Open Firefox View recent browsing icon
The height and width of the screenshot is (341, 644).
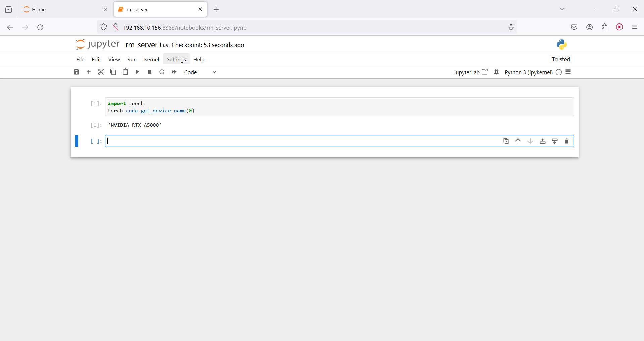[8, 10]
